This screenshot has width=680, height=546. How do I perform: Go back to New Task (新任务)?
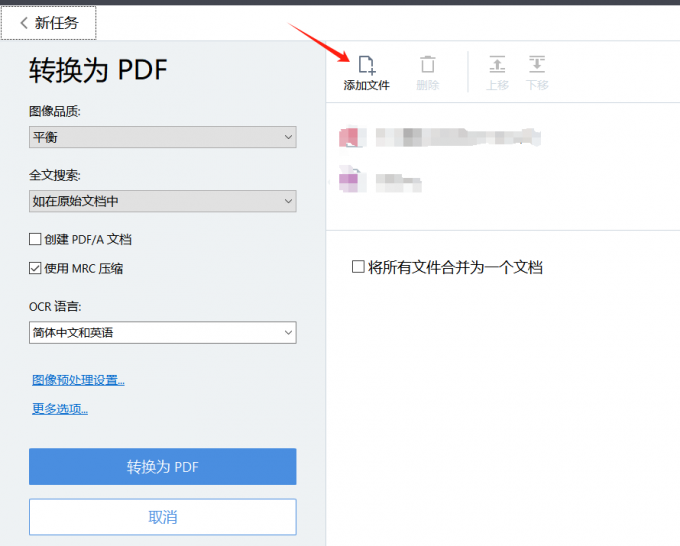49,23
